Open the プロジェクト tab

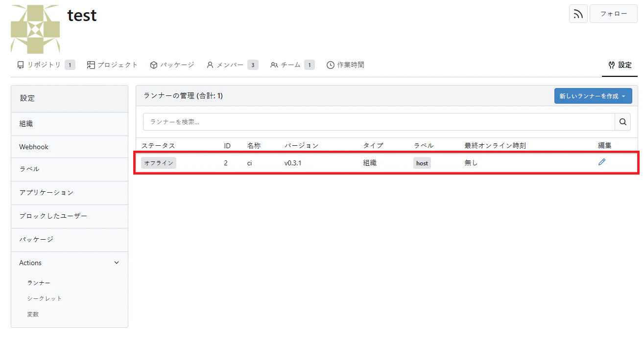click(x=113, y=65)
